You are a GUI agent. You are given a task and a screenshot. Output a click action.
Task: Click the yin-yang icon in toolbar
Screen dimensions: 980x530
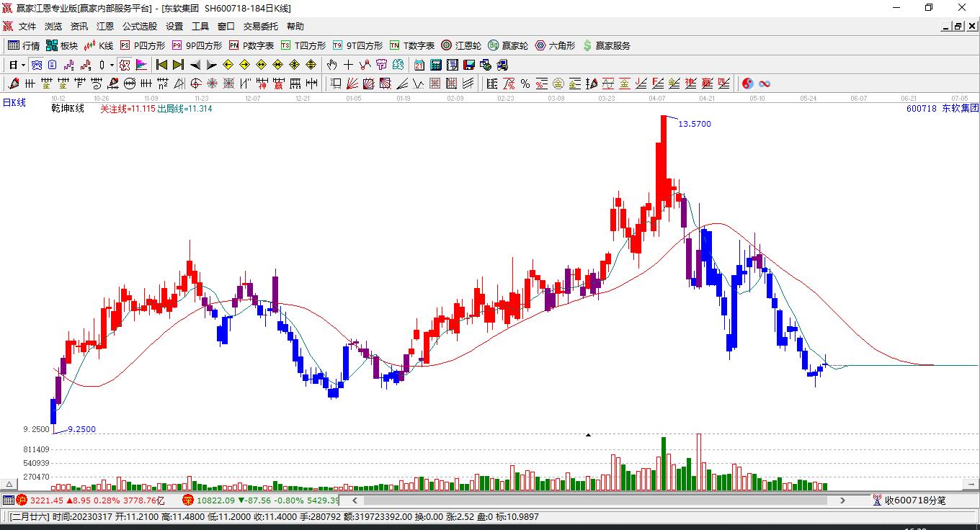pos(747,84)
